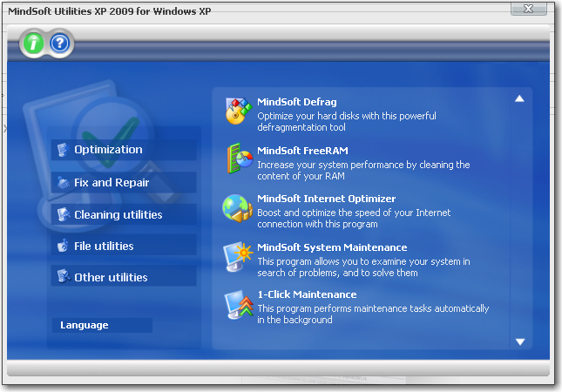Image resolution: width=562 pixels, height=392 pixels.
Task: Click the icon beside Optimization
Action: point(63,150)
